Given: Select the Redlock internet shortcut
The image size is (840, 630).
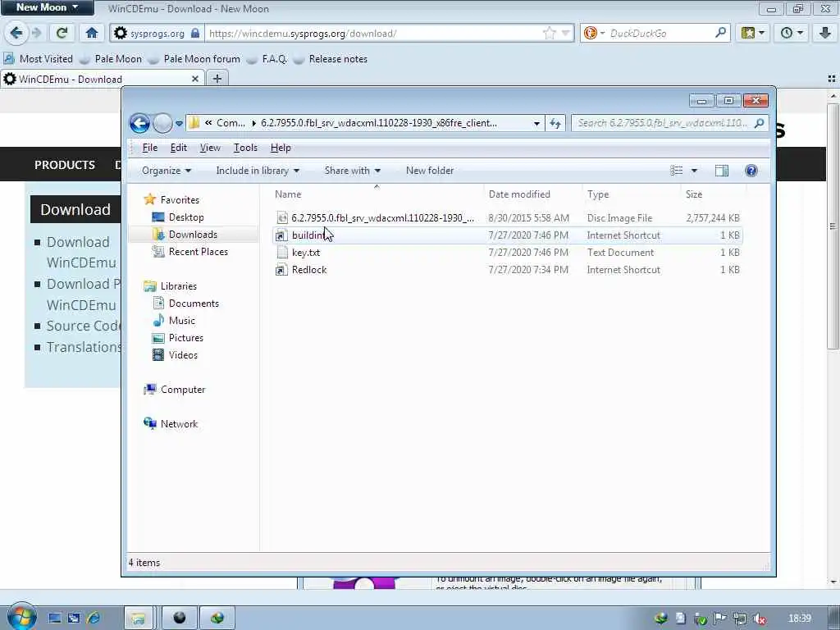Looking at the screenshot, I should (x=309, y=269).
